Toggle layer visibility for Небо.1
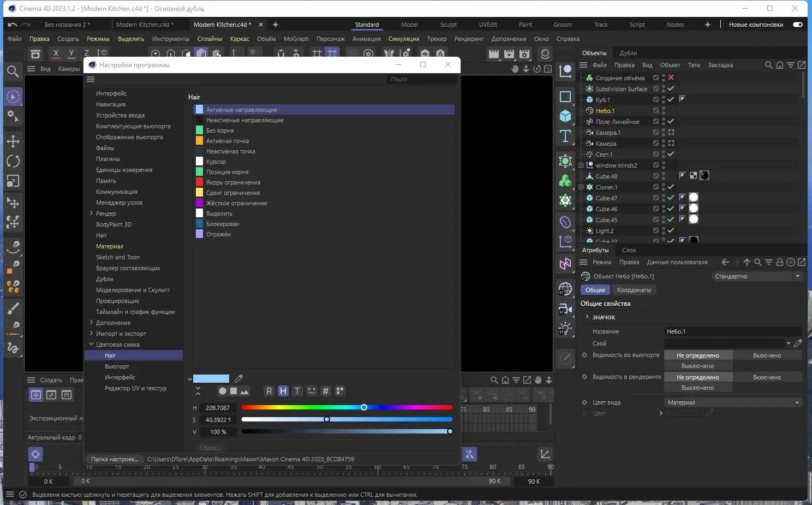Image resolution: width=812 pixels, height=505 pixels. point(656,110)
